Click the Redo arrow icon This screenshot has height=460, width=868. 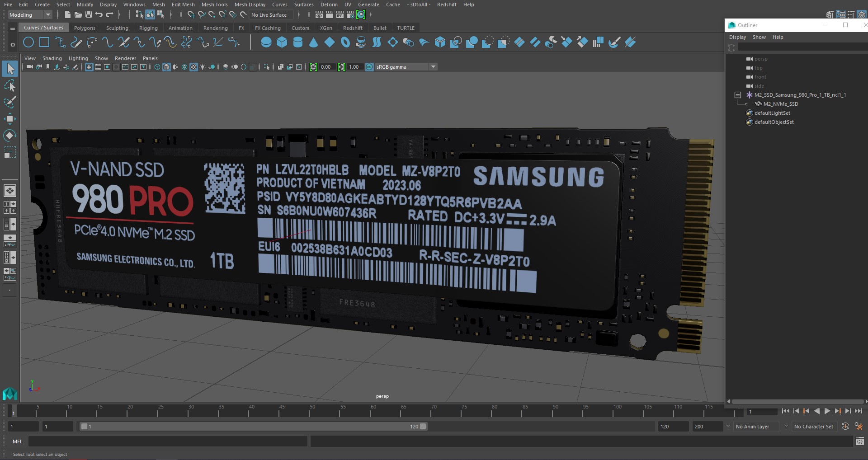tap(109, 15)
